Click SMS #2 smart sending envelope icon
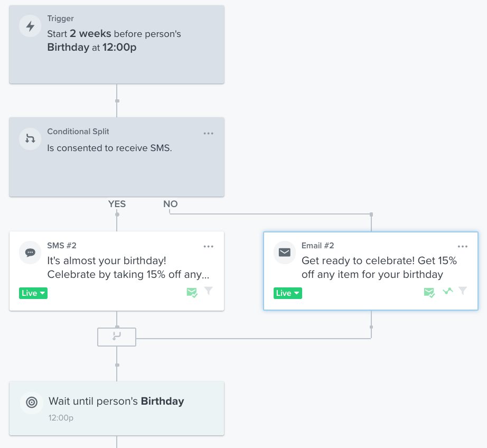 pos(192,292)
